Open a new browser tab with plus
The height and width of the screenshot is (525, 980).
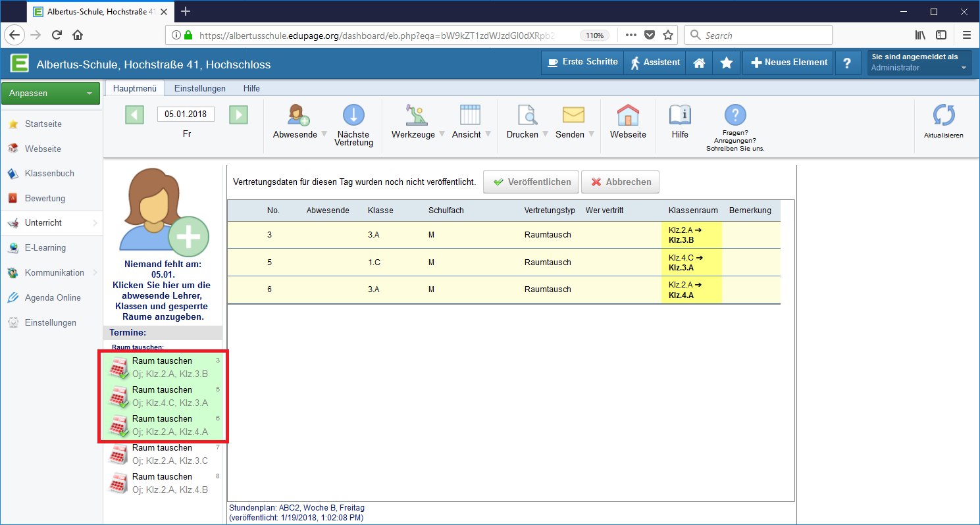pos(186,11)
